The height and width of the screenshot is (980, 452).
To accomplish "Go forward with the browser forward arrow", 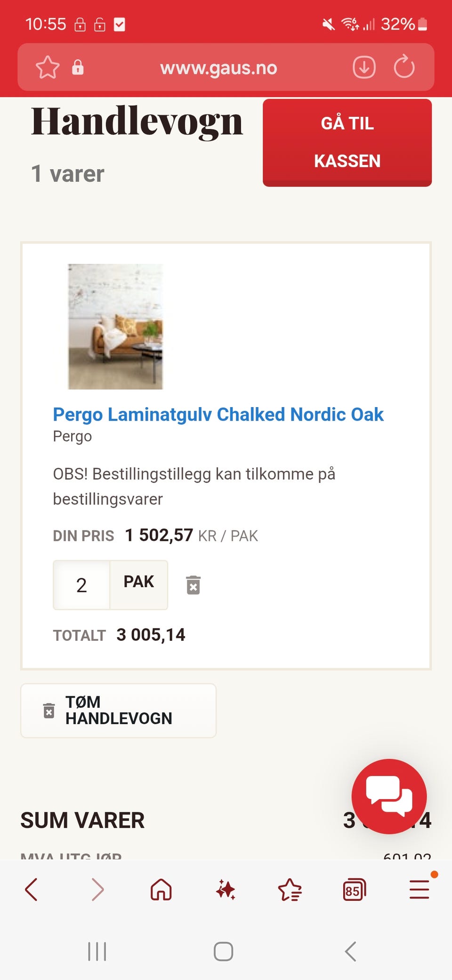I will pyautogui.click(x=97, y=890).
